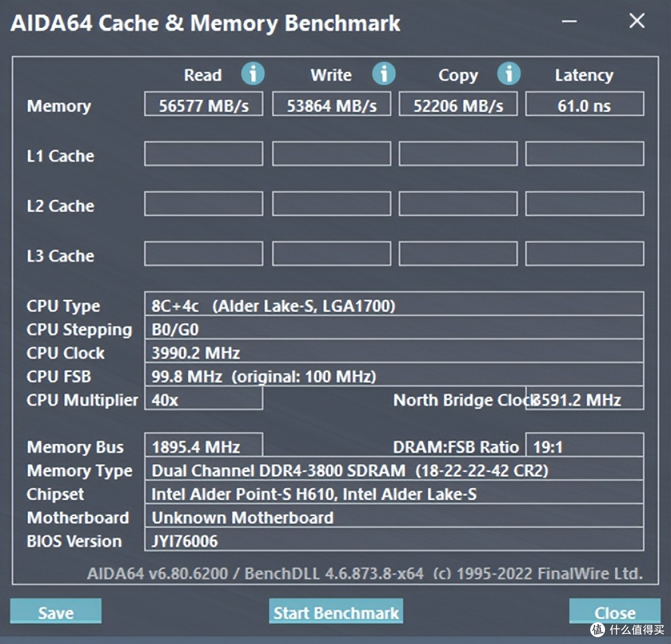This screenshot has width=671, height=644.
Task: Click the empty L1 Cache Latency box
Action: pos(584,154)
